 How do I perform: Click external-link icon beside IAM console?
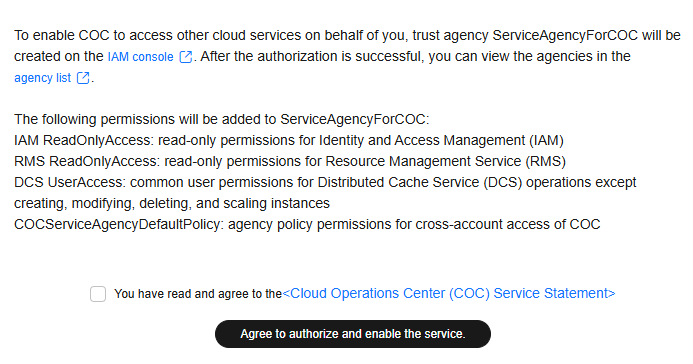pyautogui.click(x=186, y=57)
